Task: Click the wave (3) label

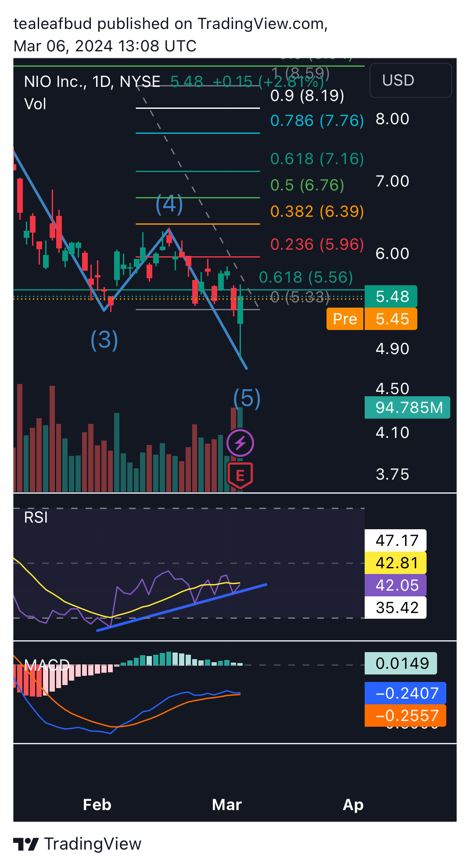Action: [104, 340]
